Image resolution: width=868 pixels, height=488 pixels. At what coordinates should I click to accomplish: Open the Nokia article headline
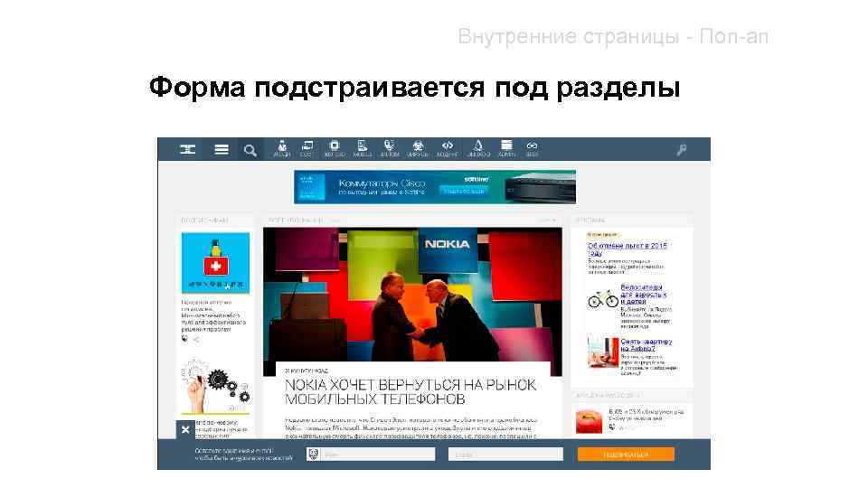410,391
